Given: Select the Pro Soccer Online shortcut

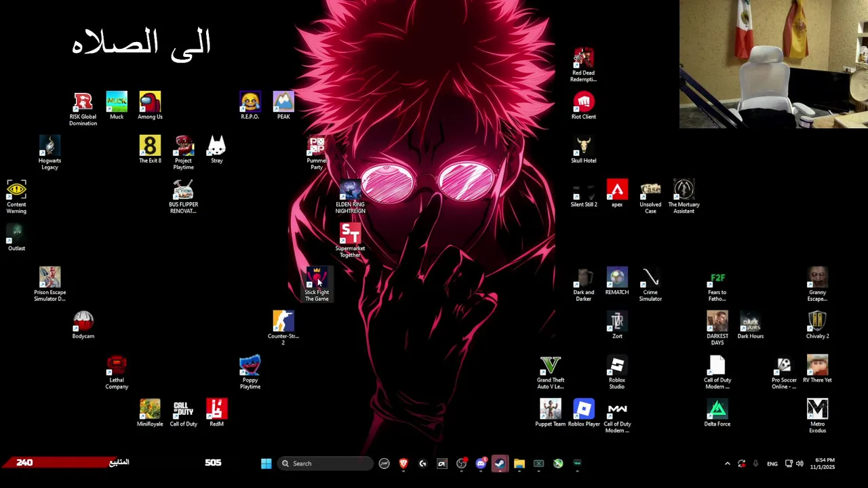Looking at the screenshot, I should pyautogui.click(x=784, y=372).
